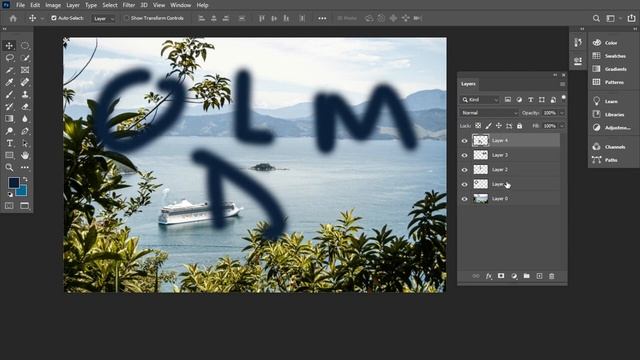Toggle lock all padlock icon
This screenshot has width=640, height=360.
coord(519,126)
